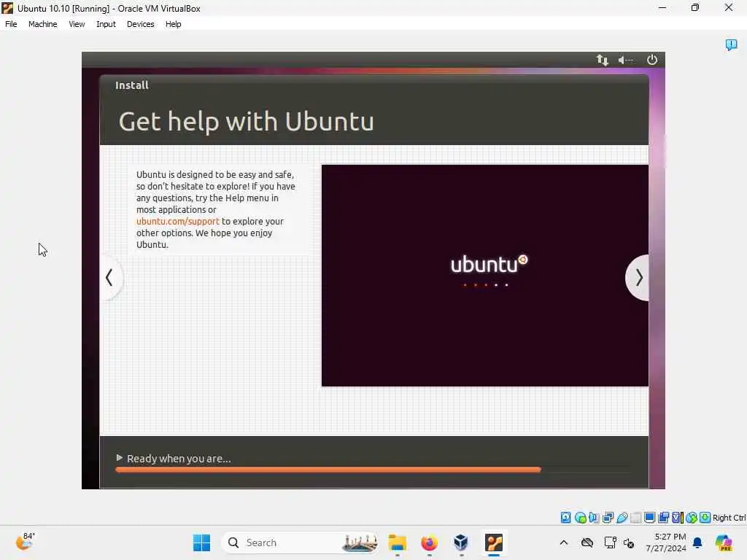Advance to the next installer slide
The image size is (747, 560).
638,278
